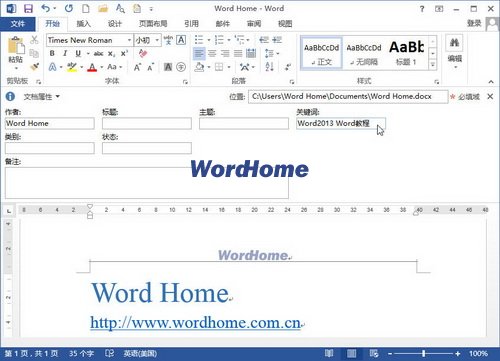The image size is (500, 361).
Task: Open Word Help question mark
Action: click(422, 9)
